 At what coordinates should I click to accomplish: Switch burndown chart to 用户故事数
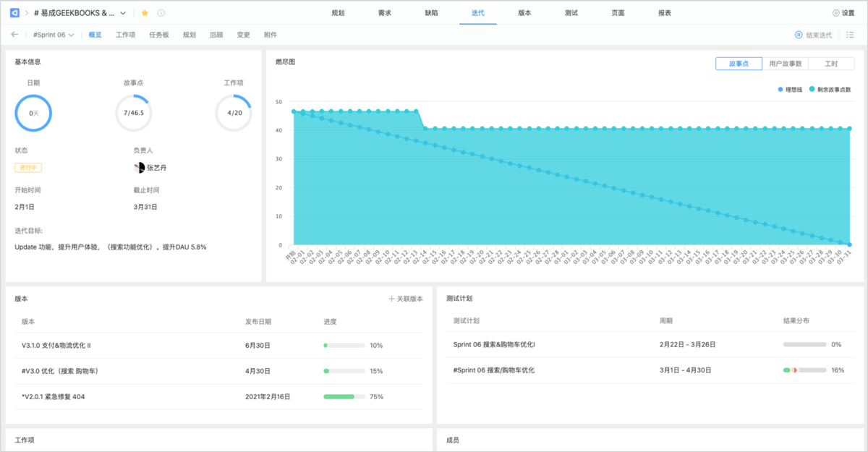(785, 64)
